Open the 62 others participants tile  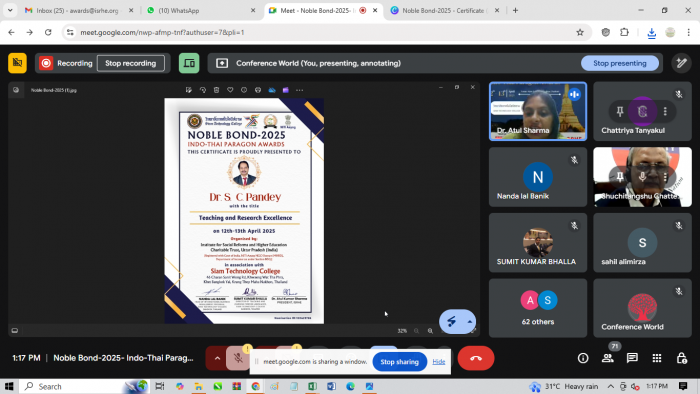(538, 308)
